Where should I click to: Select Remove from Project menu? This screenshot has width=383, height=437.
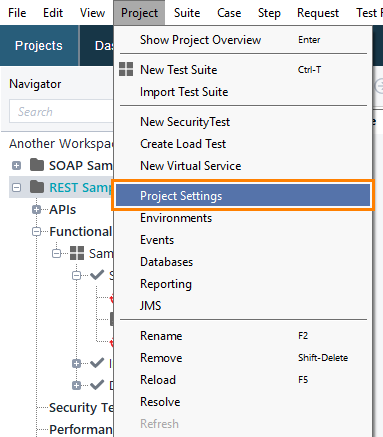[243, 358]
